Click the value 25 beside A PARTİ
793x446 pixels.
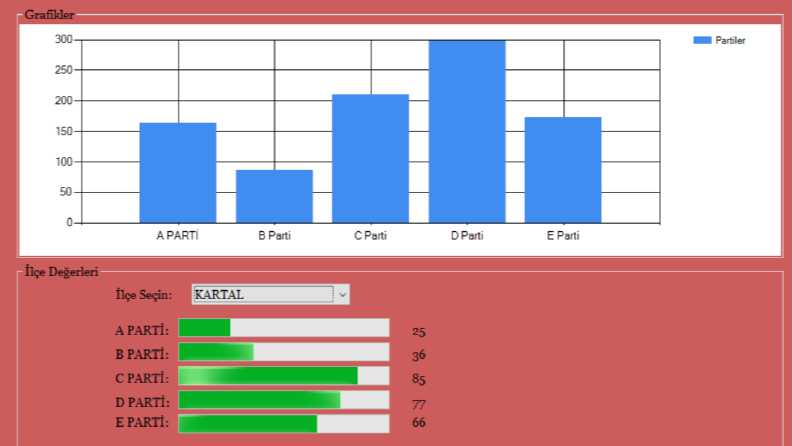pyautogui.click(x=419, y=332)
